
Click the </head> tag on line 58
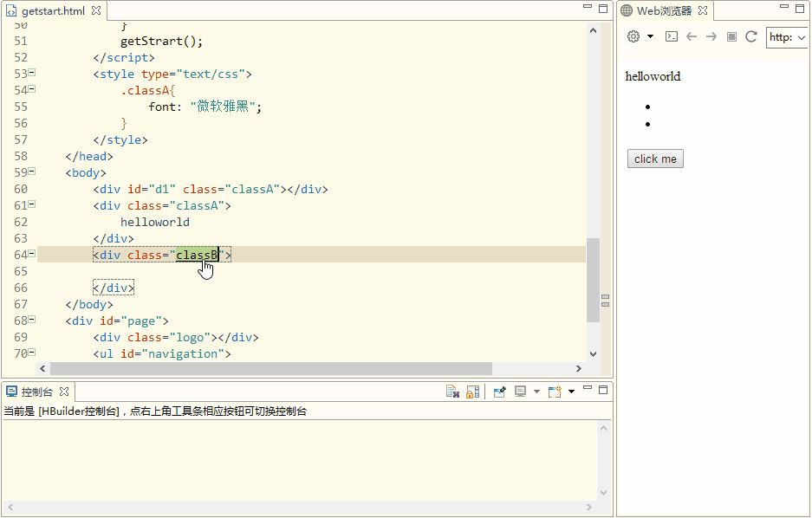tap(89, 156)
